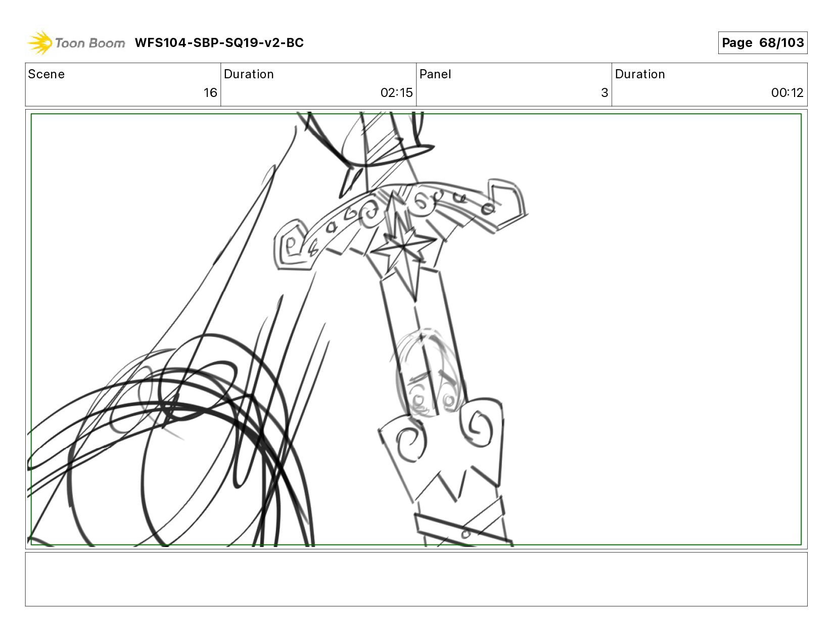Click the Toon Boom logo
This screenshot has width=834, height=644.
(x=76, y=43)
